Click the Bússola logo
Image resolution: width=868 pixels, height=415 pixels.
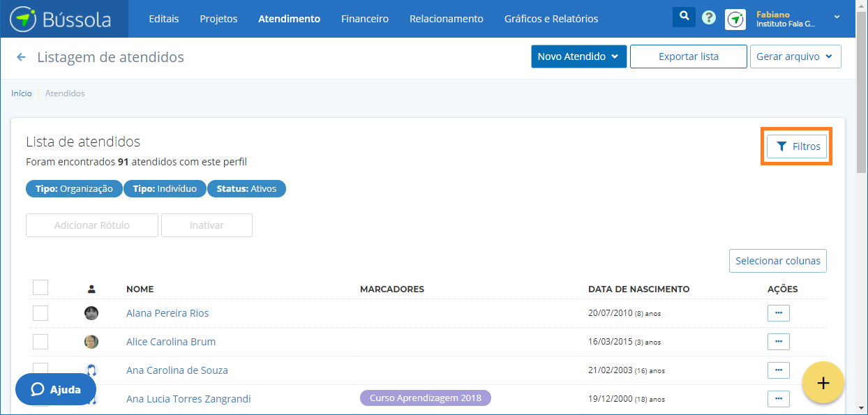pyautogui.click(x=61, y=19)
